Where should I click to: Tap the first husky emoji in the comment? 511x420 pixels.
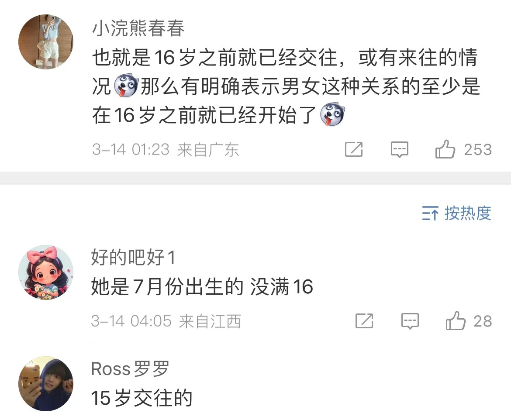coord(126,86)
